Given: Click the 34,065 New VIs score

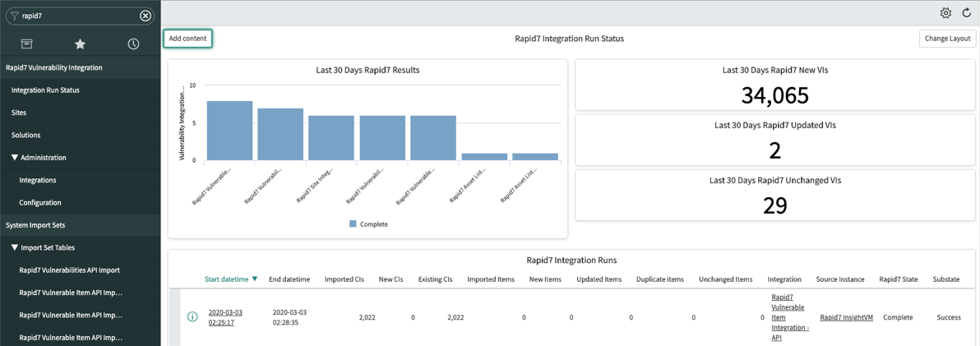Looking at the screenshot, I should click(775, 95).
